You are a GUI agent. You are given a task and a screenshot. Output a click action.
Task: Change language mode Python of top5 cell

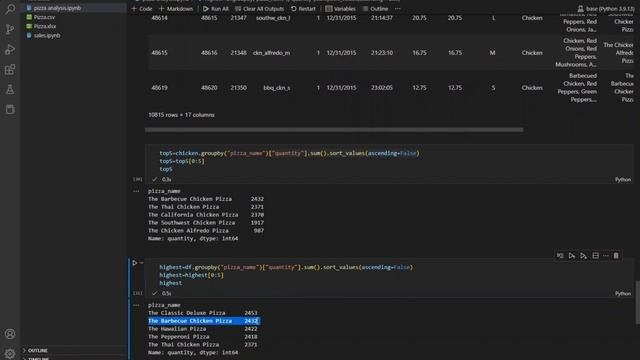[x=623, y=180]
